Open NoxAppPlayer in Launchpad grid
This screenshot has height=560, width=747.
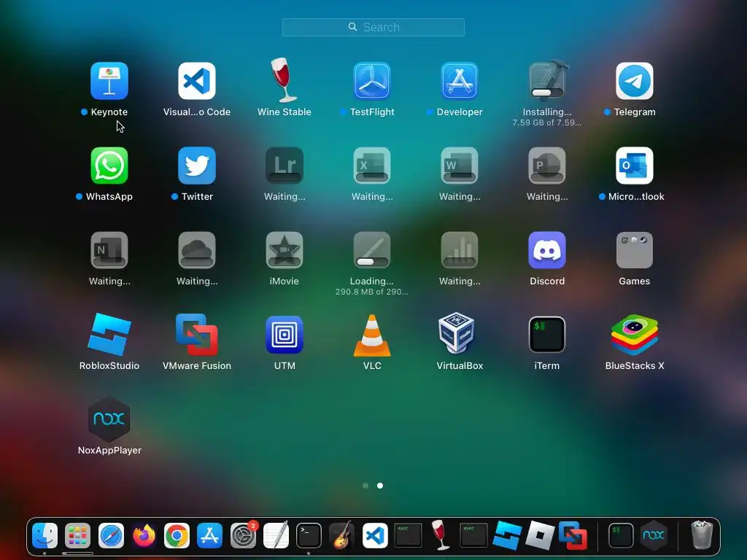pyautogui.click(x=109, y=419)
